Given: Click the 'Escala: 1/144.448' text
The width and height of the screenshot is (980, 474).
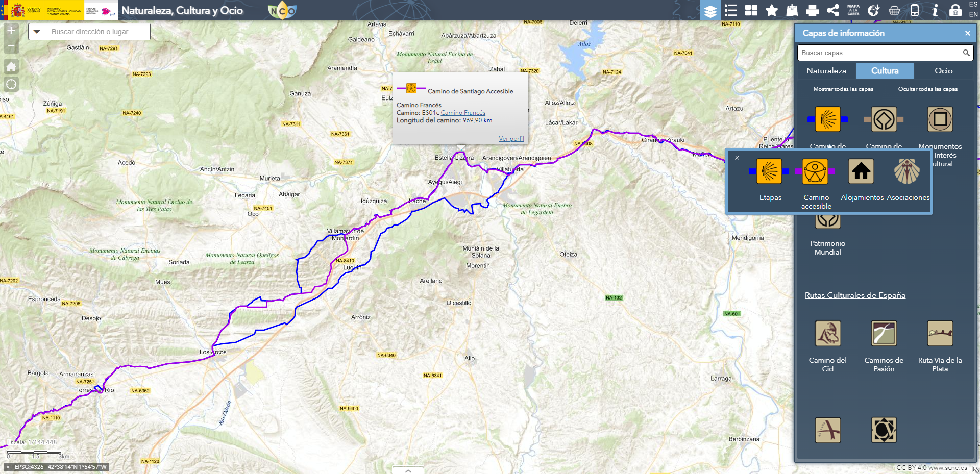Looking at the screenshot, I should coord(32,442).
